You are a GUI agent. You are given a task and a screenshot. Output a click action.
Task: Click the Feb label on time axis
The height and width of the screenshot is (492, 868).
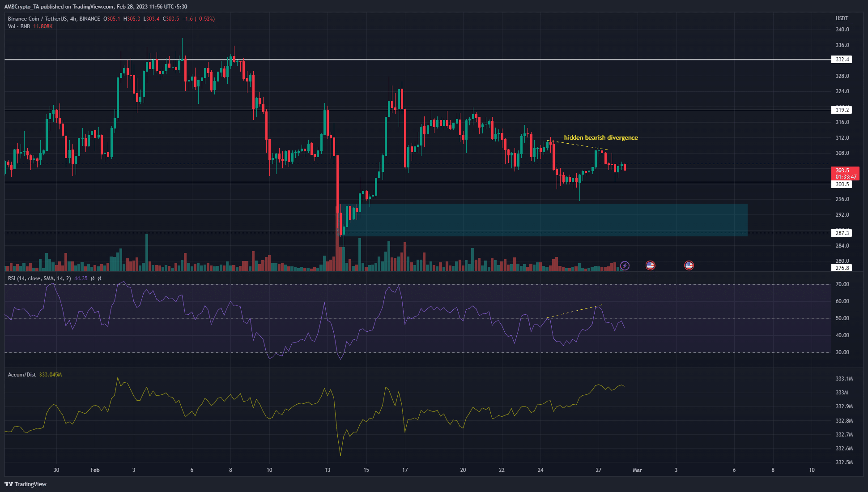coord(95,470)
